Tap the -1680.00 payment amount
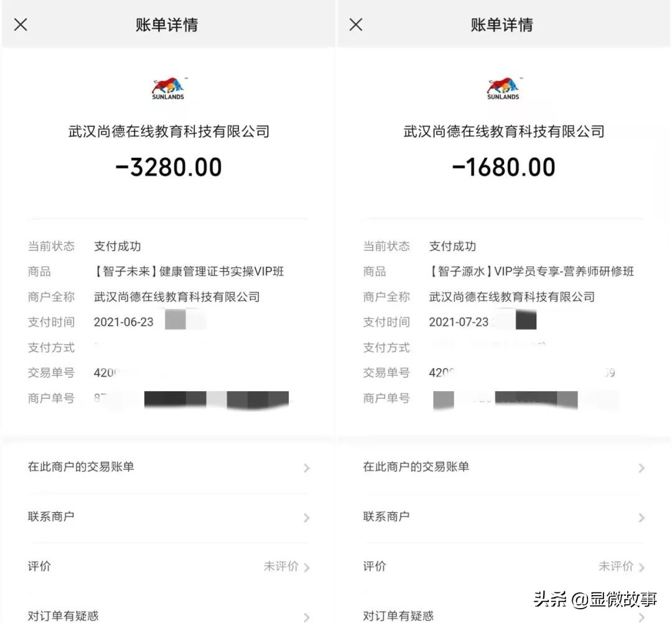672x623 pixels. [x=503, y=166]
